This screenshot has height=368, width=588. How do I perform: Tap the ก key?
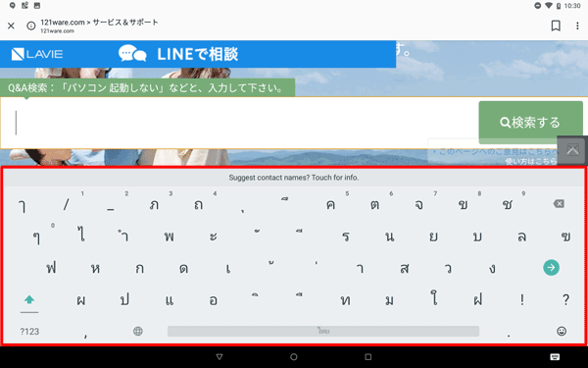pyautogui.click(x=139, y=268)
